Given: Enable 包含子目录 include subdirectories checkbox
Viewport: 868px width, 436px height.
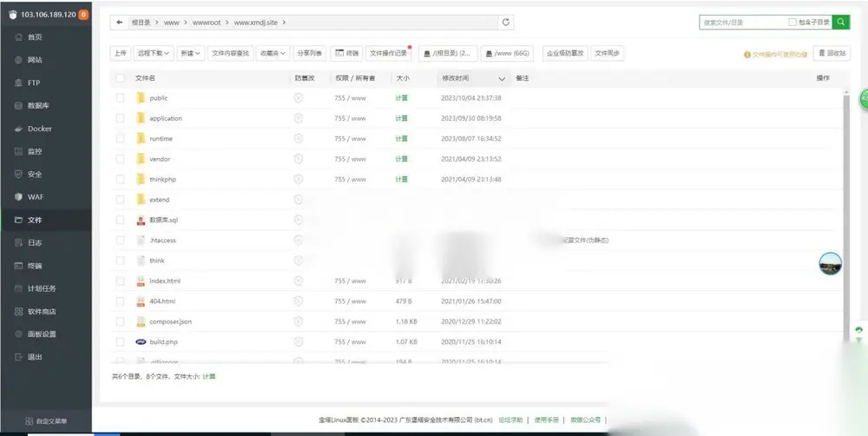Looking at the screenshot, I should 792,23.
